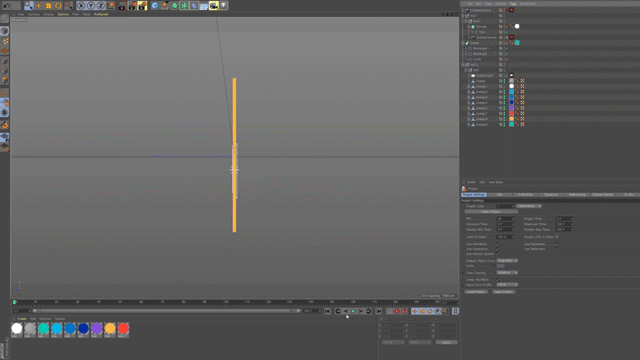
Task: Add a Camera object icon
Action: (x=214, y=6)
